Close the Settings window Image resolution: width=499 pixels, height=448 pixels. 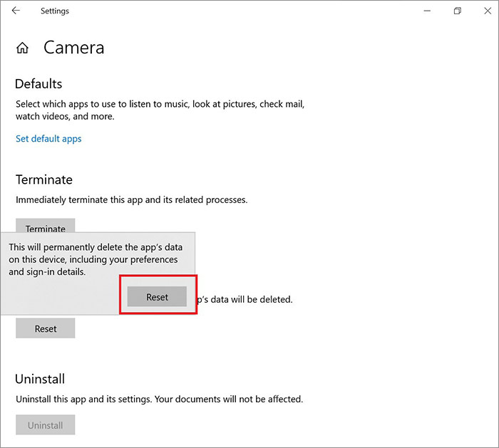(x=487, y=11)
